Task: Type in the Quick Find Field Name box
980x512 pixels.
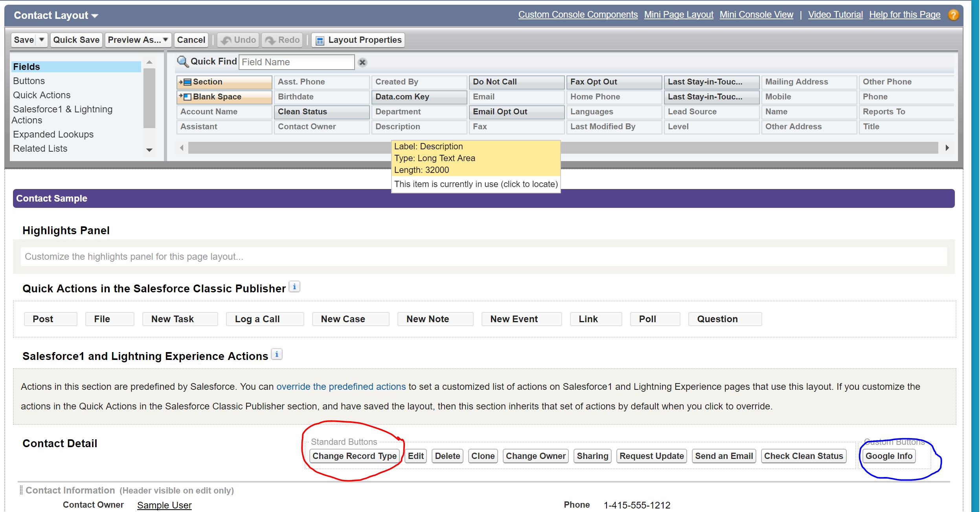Action: coord(296,62)
